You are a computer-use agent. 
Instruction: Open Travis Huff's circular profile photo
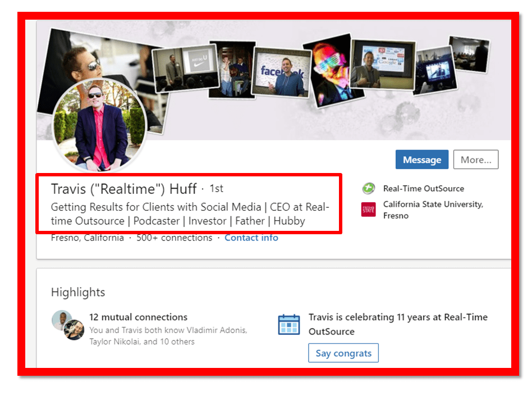[x=99, y=125]
